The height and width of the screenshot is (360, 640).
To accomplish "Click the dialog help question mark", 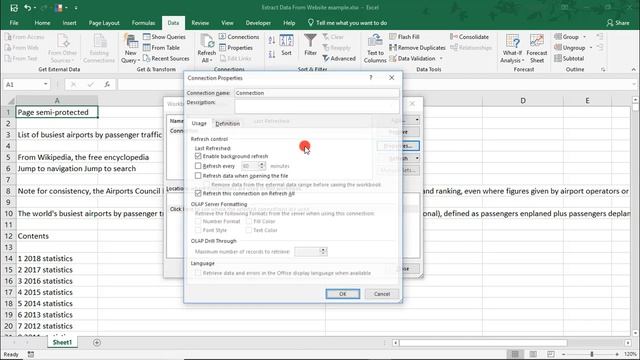I will click(371, 78).
